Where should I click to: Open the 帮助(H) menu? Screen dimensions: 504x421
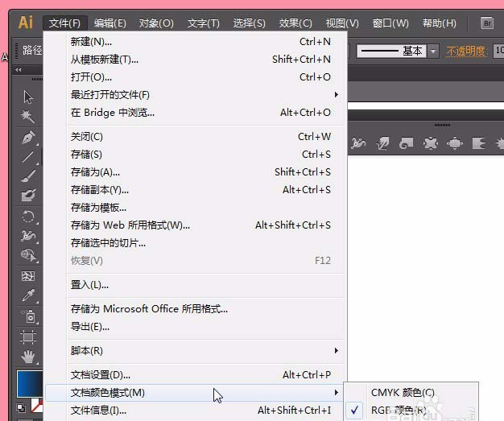click(x=440, y=23)
